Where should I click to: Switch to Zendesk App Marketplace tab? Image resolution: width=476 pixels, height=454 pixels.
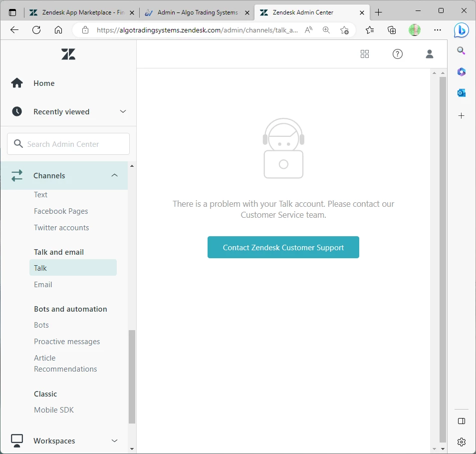[x=82, y=12]
